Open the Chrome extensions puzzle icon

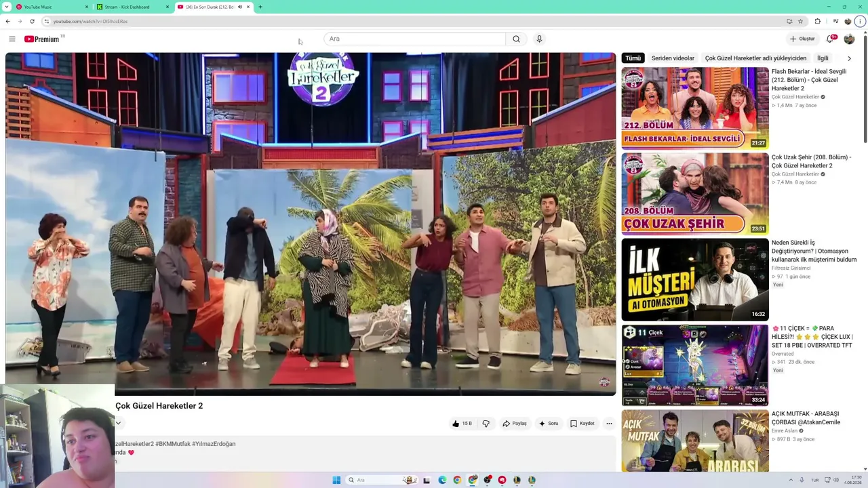coord(817,21)
